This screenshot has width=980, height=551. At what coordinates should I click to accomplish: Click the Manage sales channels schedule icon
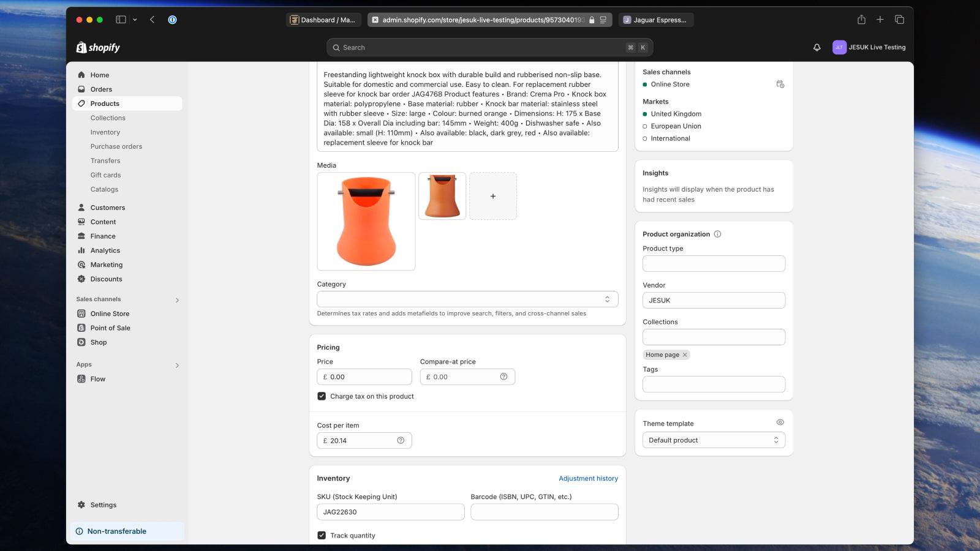click(780, 84)
